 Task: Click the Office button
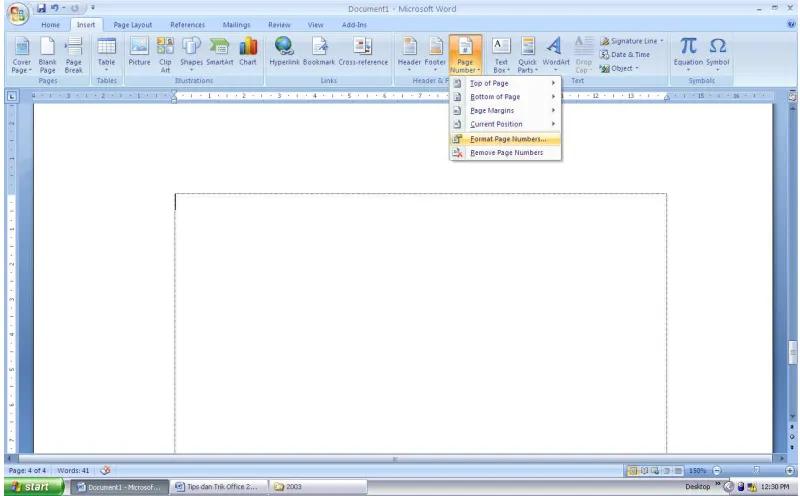point(17,14)
